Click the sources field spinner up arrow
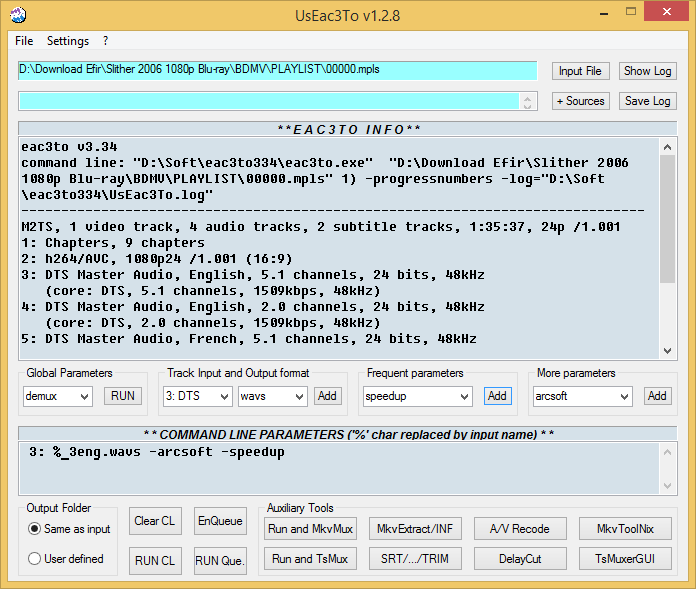The height and width of the screenshot is (589, 696). 527,98
